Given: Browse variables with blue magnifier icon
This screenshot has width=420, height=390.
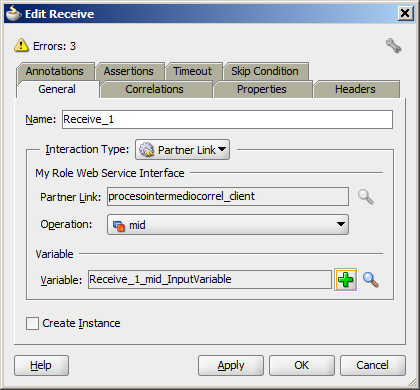Looking at the screenshot, I should (370, 280).
